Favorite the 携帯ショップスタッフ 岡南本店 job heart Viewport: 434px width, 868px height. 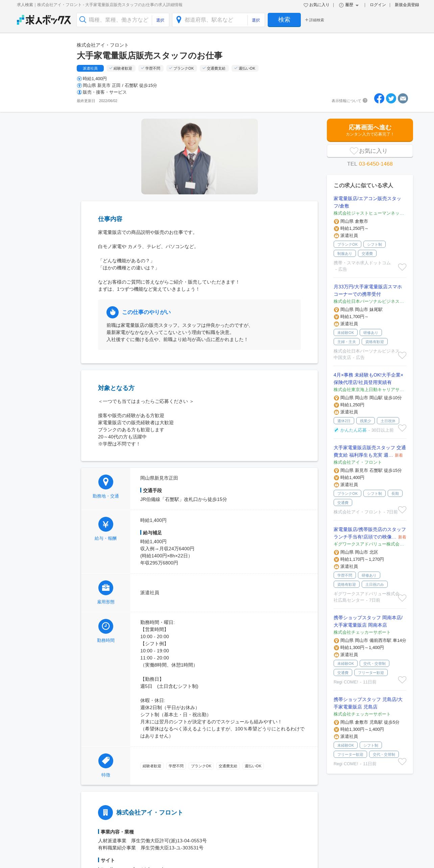click(402, 680)
